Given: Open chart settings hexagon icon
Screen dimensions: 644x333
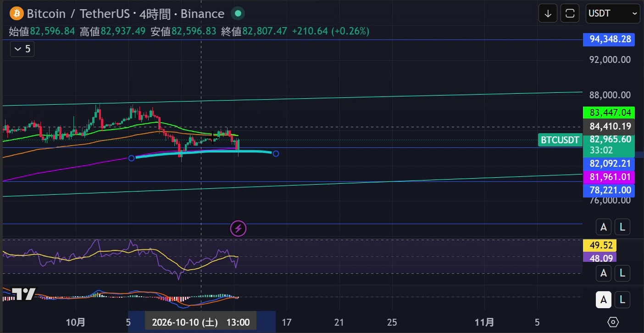Looking at the screenshot, I should (613, 322).
